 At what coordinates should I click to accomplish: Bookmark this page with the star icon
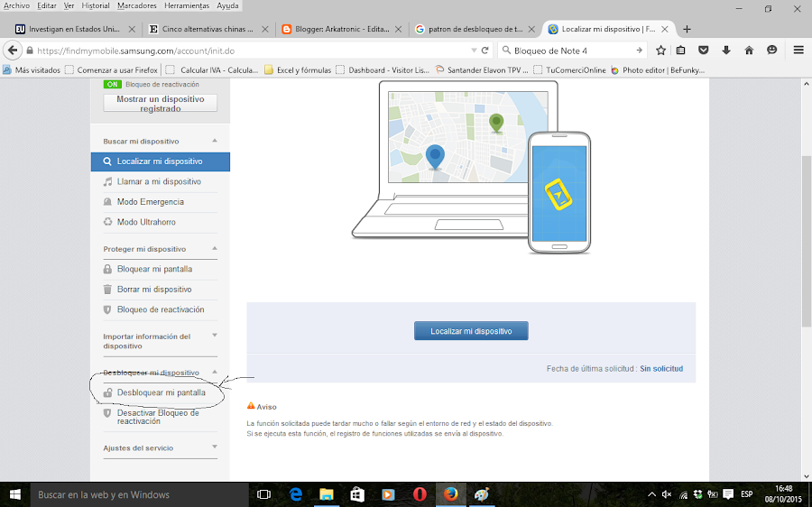[660, 51]
